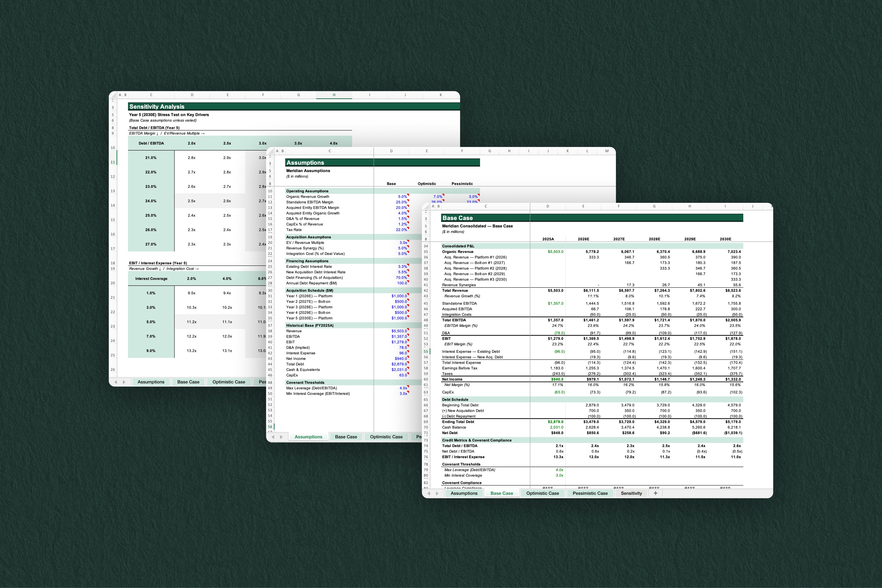Screen dimensions: 882x588
Task: Click previous-sheet arrow in Base Case window
Action: 429,493
